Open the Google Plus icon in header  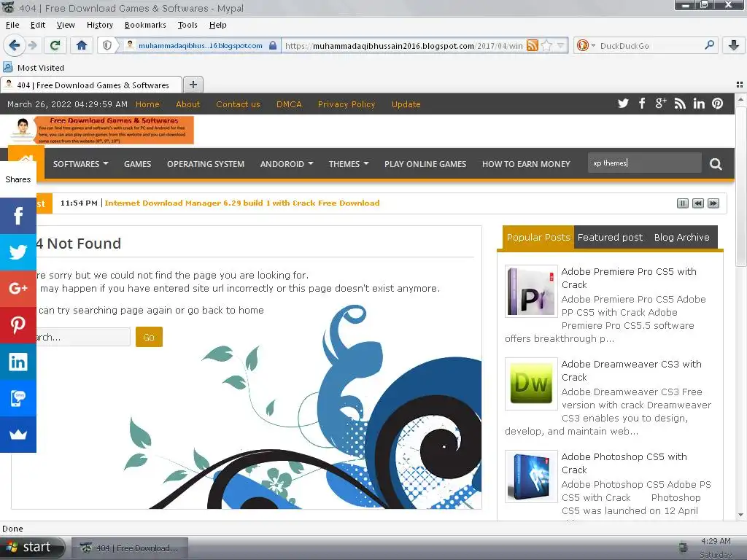coord(660,104)
